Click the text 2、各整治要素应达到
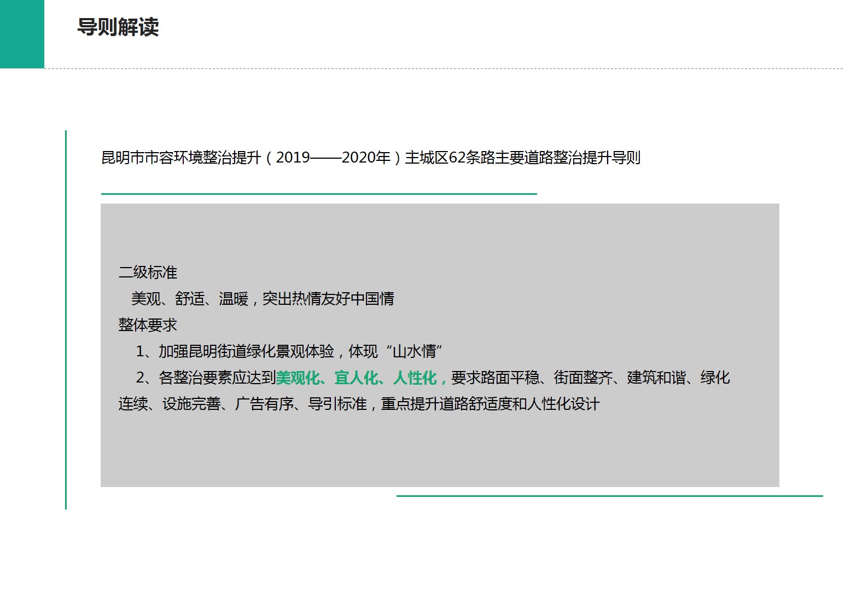The image size is (868, 614). [x=206, y=378]
